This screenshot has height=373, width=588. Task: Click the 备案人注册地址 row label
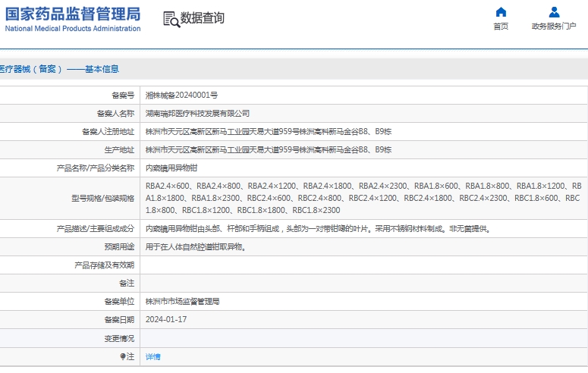click(x=108, y=132)
